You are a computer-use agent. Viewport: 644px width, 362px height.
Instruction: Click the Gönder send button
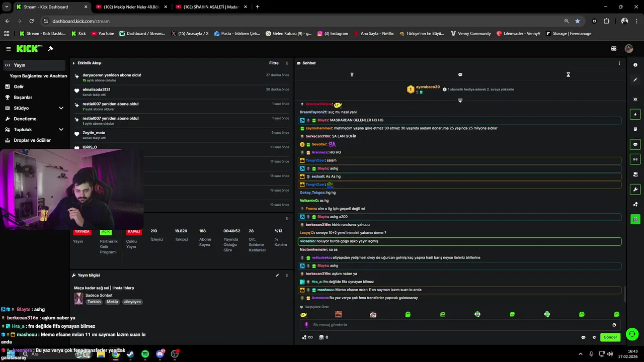pos(610,337)
